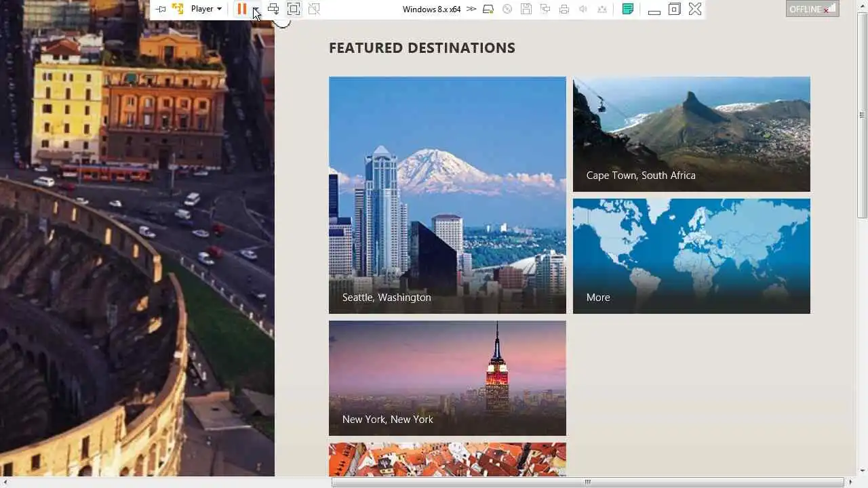Pin the VMware Player toolbar
This screenshot has width=868, height=488.
tap(160, 9)
